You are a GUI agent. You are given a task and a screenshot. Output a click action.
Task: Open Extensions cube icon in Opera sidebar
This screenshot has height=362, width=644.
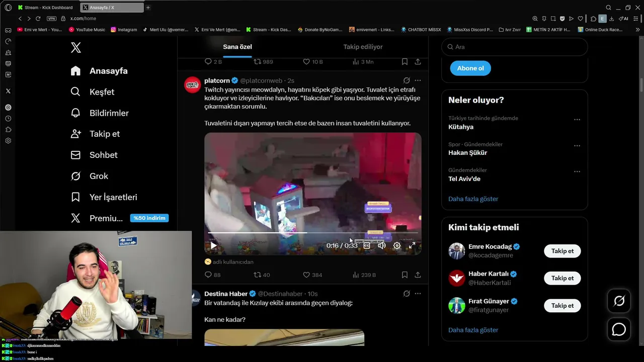[x=8, y=130]
